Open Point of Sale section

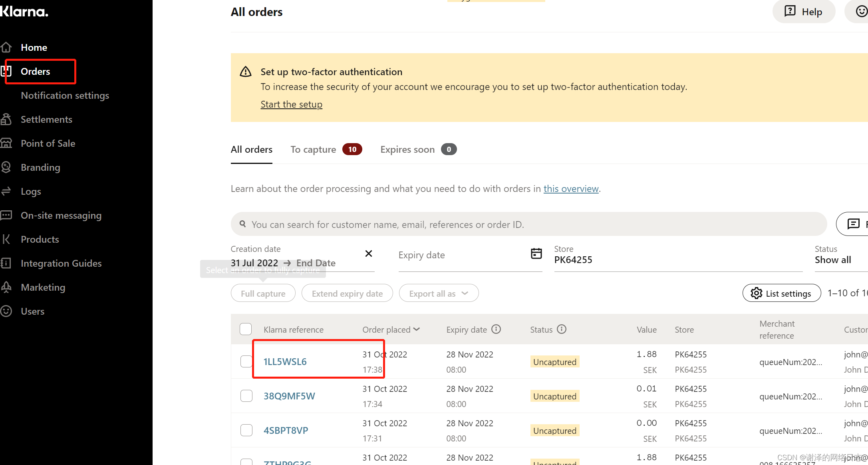tap(48, 144)
